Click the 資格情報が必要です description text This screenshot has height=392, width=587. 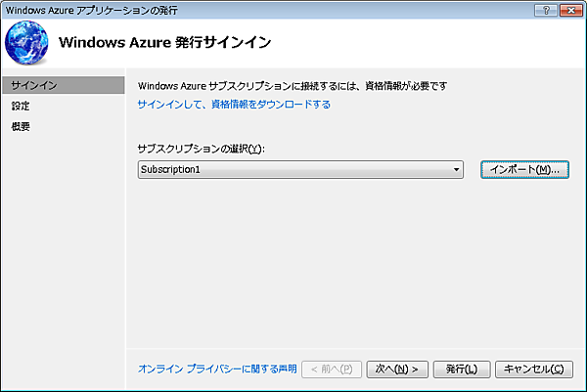(406, 86)
